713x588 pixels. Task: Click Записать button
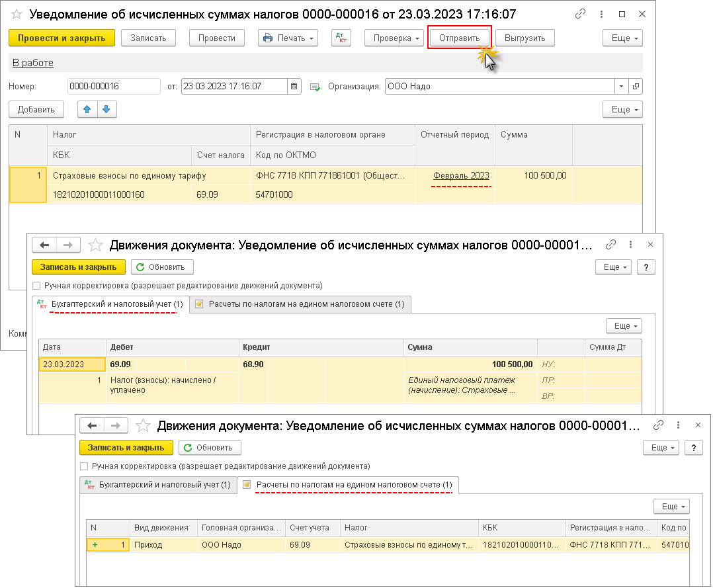tap(148, 38)
